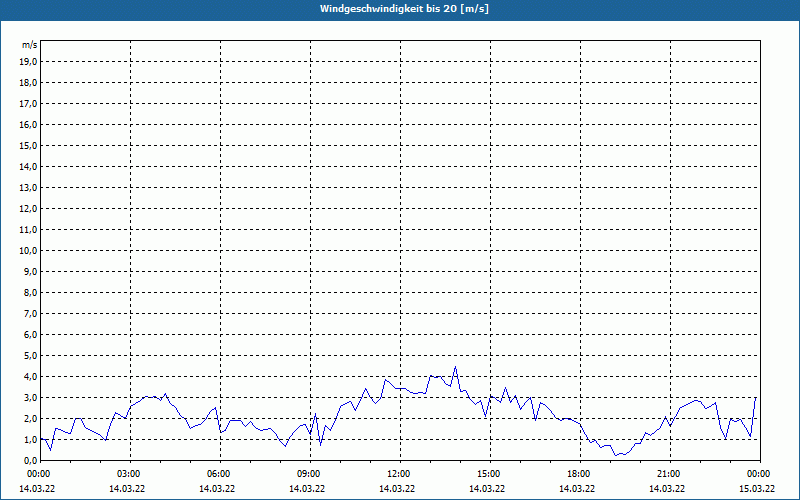Click the 15:00 time label
This screenshot has width=800, height=500.
pos(490,474)
